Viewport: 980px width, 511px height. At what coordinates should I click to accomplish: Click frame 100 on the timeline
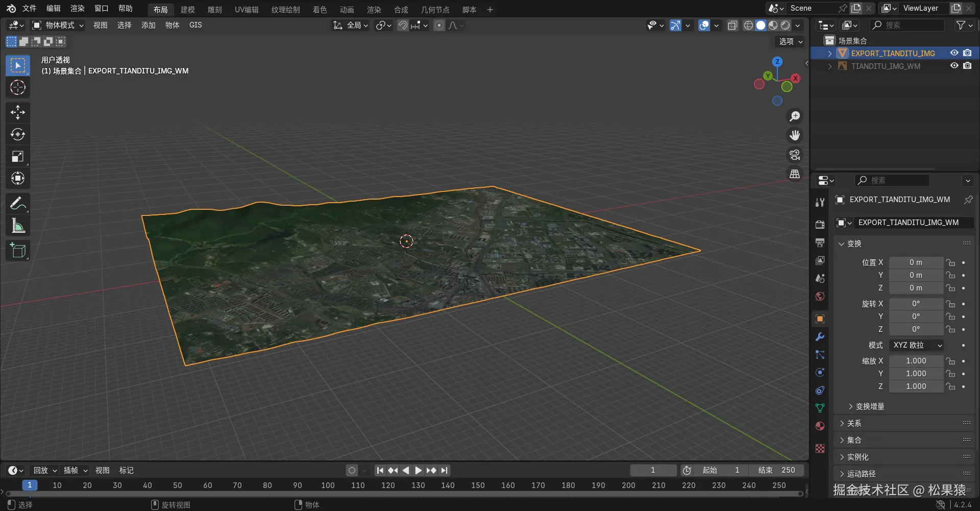pyautogui.click(x=328, y=485)
